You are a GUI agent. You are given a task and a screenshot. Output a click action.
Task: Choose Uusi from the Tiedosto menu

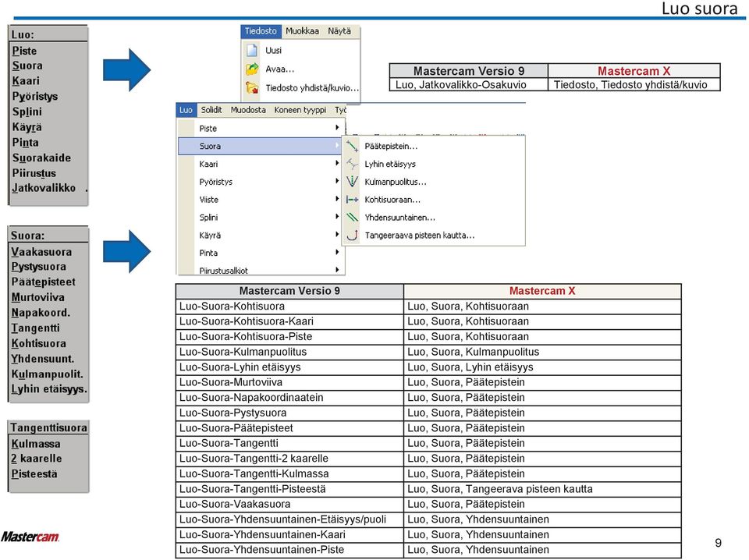tap(273, 51)
